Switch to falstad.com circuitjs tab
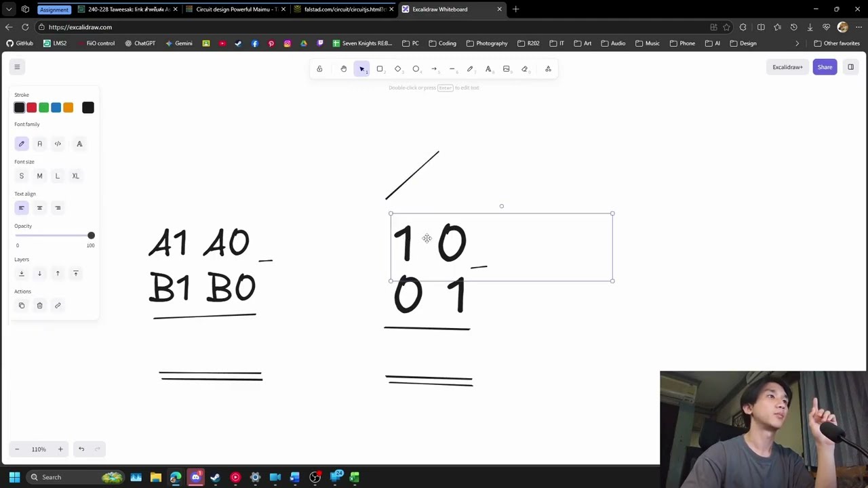This screenshot has width=868, height=488. (342, 9)
